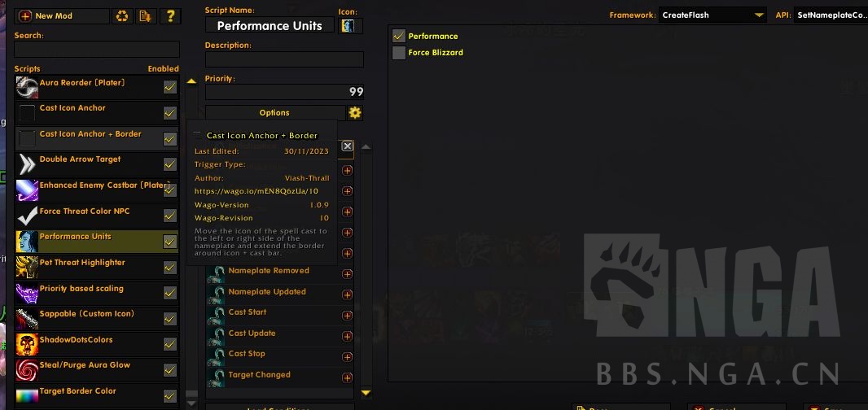Screen dimensions: 868x410
Task: Click the recycle icon next to New Mod
Action: tap(121, 16)
